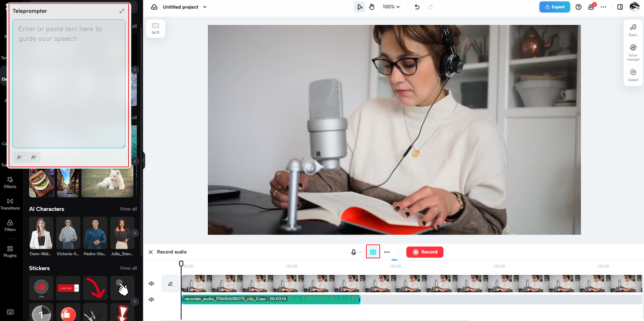Click View all beside AI Characters
This screenshot has height=321, width=644.
tap(128, 209)
